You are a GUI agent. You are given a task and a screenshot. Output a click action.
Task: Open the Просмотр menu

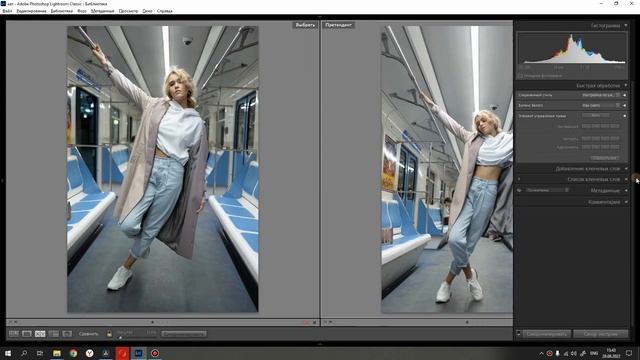click(128, 11)
